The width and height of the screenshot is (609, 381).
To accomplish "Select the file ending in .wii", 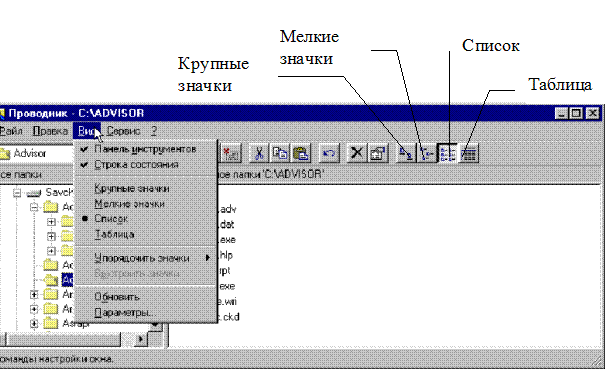I will (228, 301).
